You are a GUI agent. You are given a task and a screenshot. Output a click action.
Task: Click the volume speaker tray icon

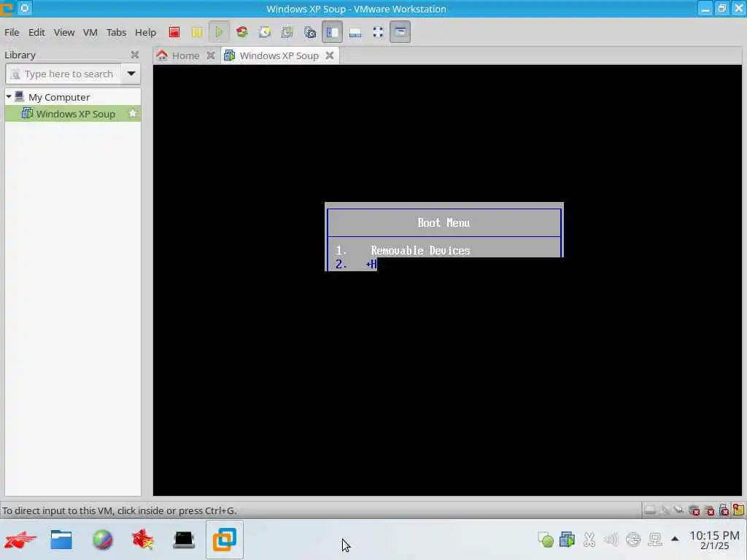click(x=611, y=540)
